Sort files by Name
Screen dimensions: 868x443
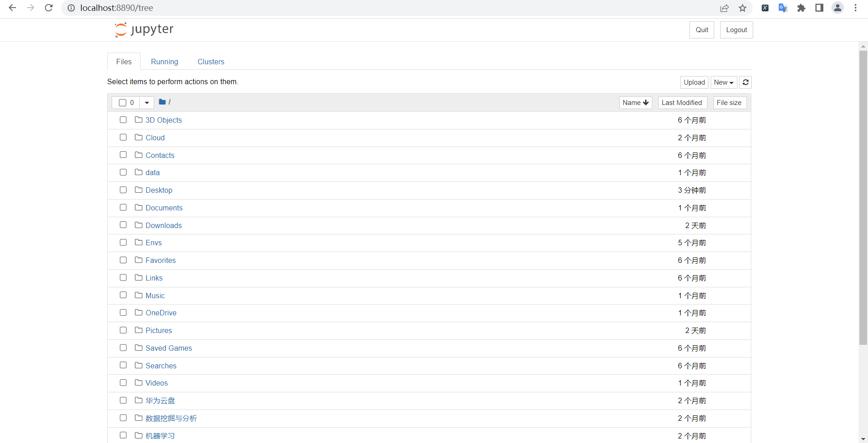point(636,103)
